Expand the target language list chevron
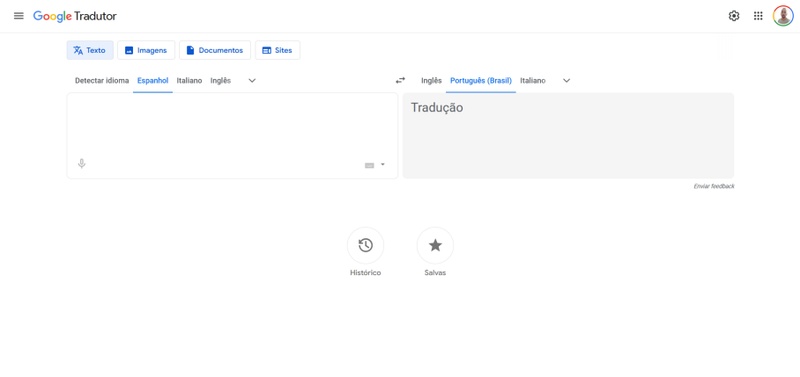 coord(566,81)
